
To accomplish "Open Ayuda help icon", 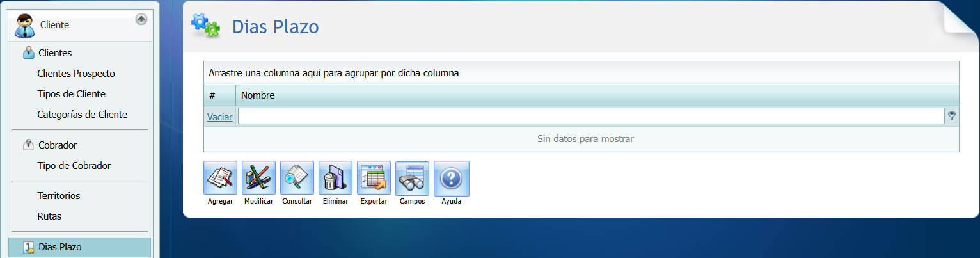I will [x=451, y=178].
